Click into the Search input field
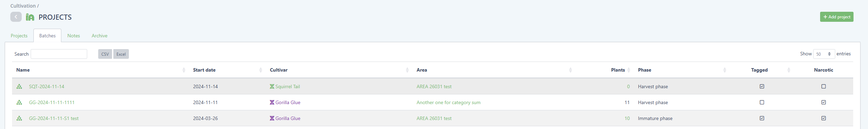 (x=59, y=54)
